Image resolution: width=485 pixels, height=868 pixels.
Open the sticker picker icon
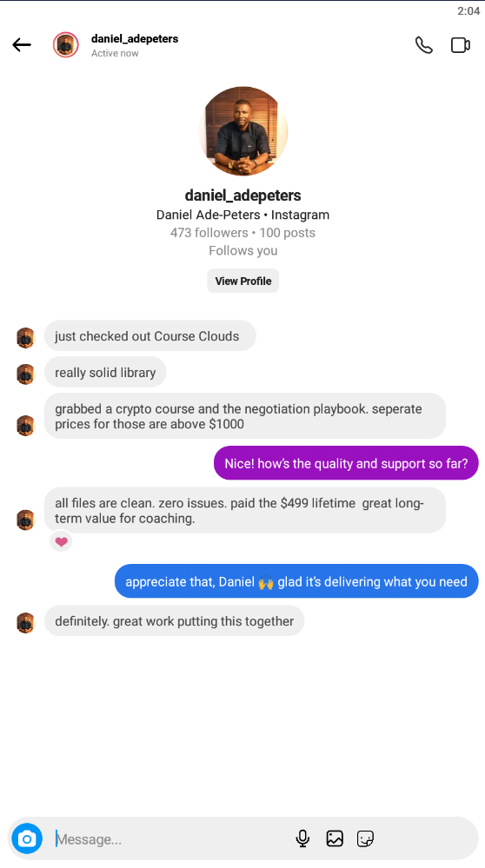tap(365, 838)
